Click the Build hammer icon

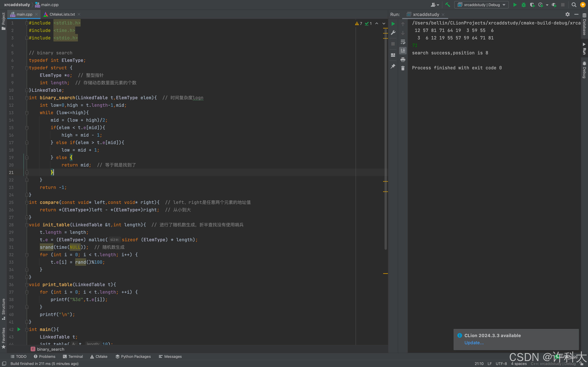(x=447, y=5)
